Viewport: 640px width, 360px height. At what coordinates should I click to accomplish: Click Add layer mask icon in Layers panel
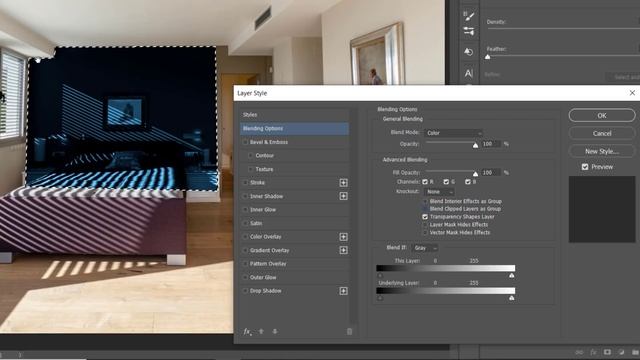[607, 352]
